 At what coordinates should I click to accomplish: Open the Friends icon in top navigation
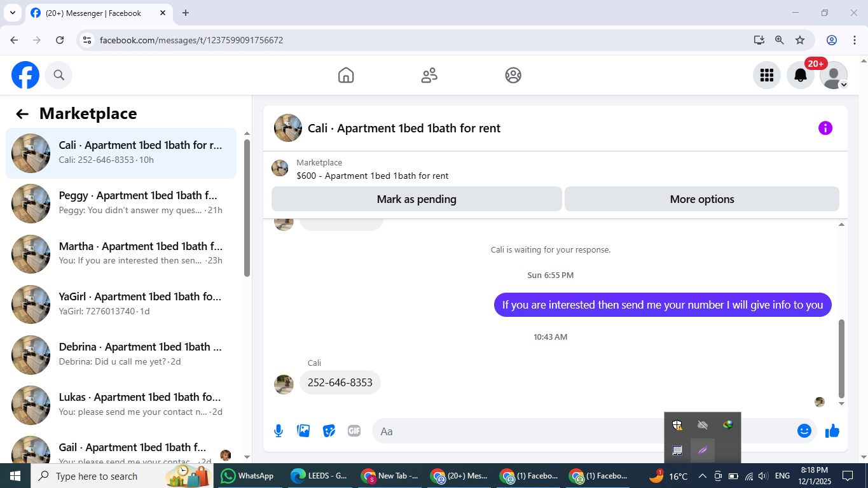pyautogui.click(x=429, y=75)
